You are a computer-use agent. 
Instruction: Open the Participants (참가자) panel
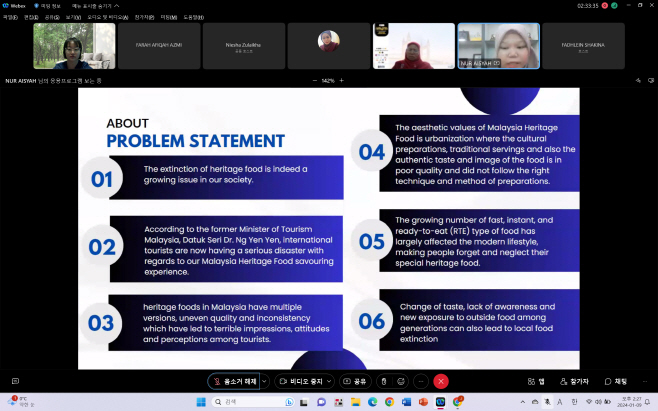[574, 381]
